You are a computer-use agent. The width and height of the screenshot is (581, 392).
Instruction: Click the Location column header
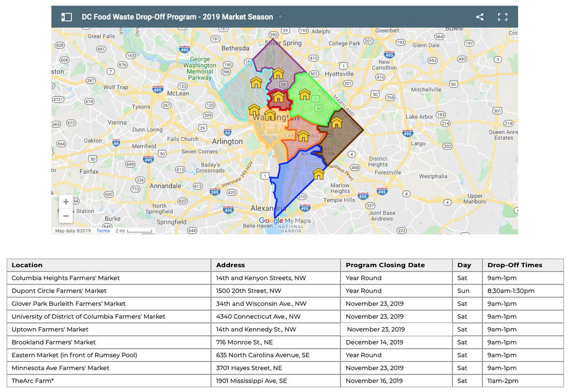coord(109,265)
